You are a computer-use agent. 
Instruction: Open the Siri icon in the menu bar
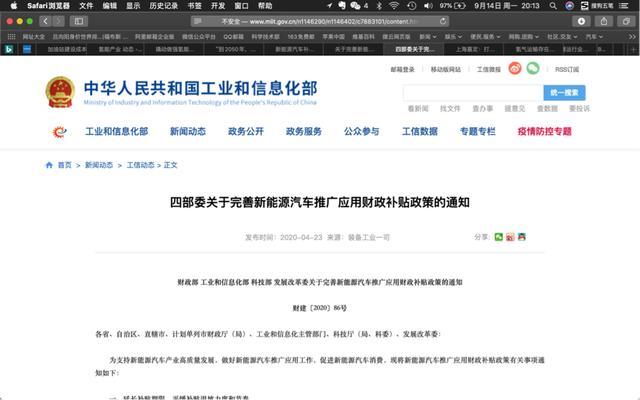[569, 6]
